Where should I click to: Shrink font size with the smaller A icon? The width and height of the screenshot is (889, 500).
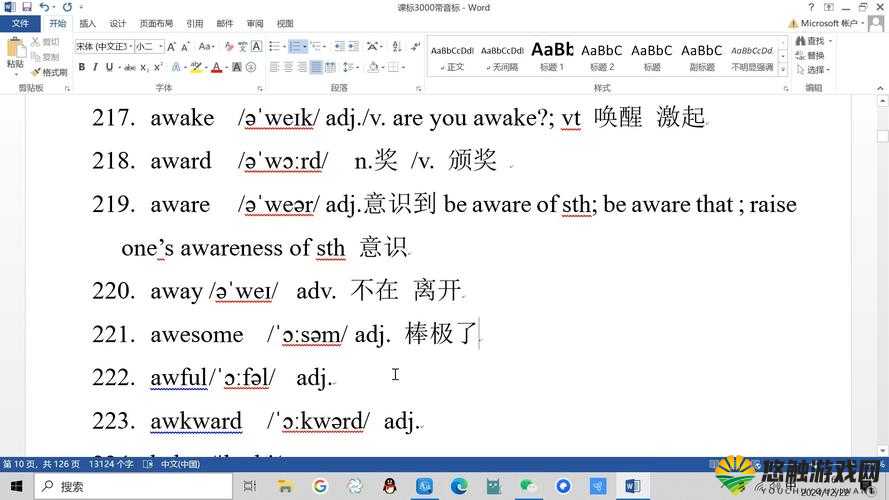[185, 46]
